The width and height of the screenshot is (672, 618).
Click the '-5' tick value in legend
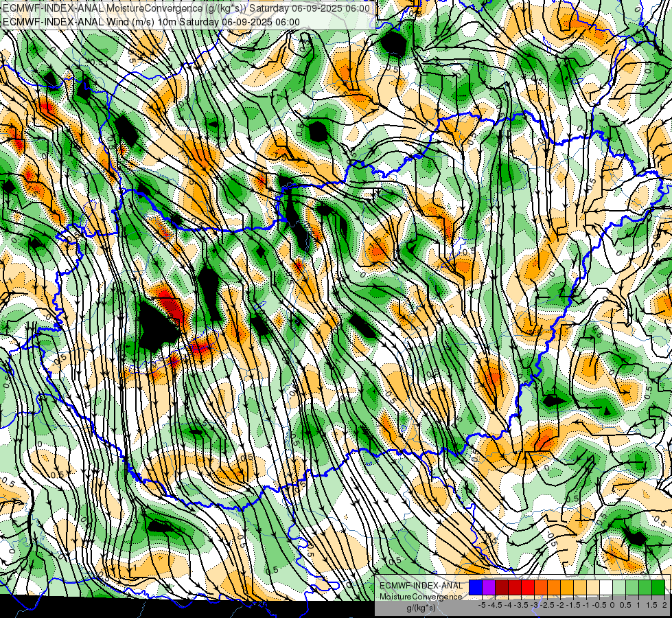point(482,605)
